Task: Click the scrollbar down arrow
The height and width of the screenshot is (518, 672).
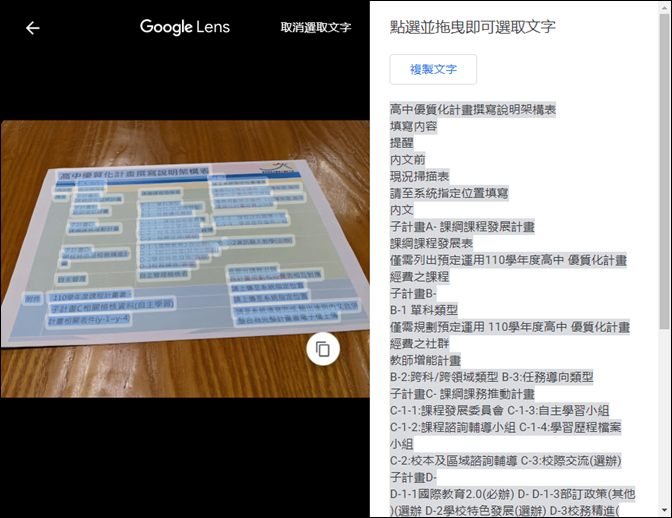Action: [x=665, y=510]
